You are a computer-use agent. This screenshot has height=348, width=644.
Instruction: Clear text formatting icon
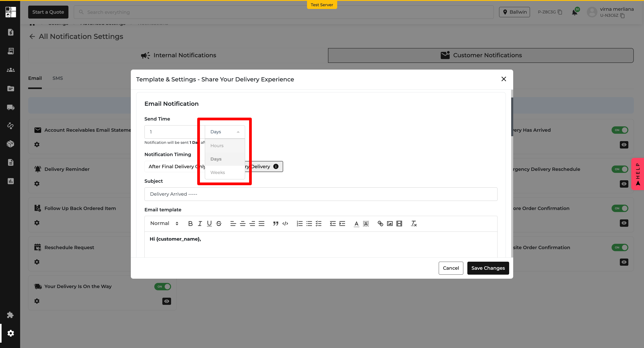point(414,223)
